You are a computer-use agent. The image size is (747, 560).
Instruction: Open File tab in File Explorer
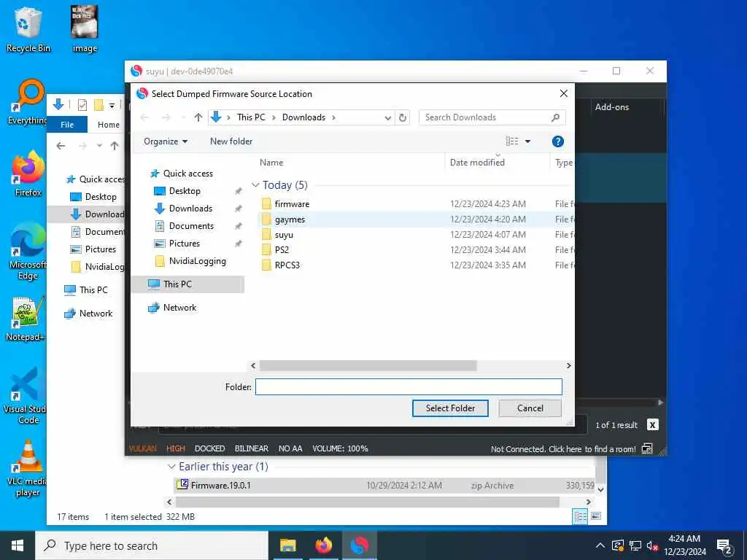(x=67, y=125)
